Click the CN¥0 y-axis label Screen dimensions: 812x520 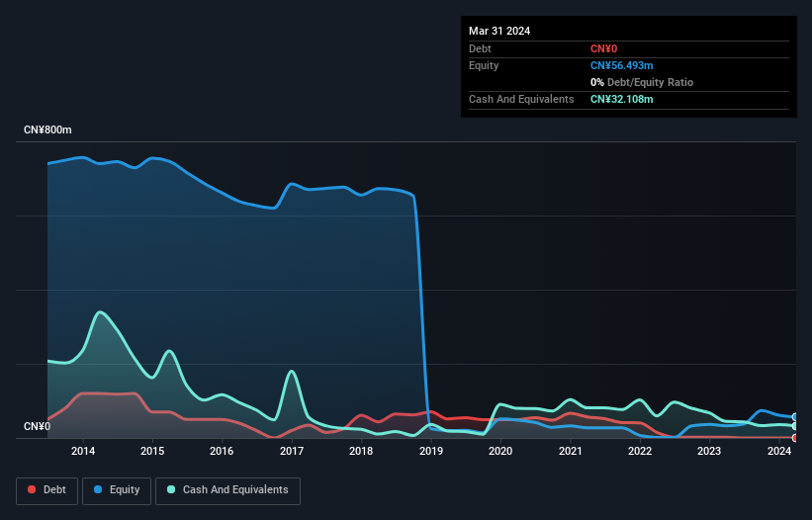tap(38, 426)
